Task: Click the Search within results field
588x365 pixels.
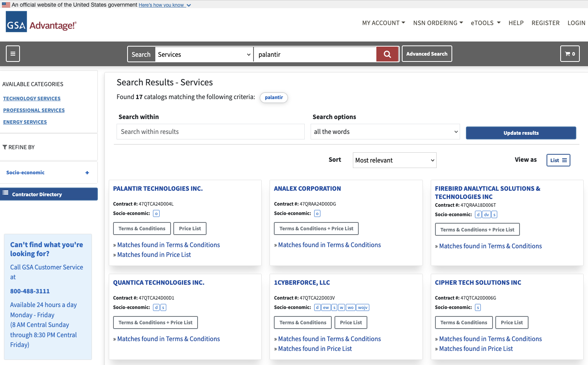Action: [x=210, y=131]
